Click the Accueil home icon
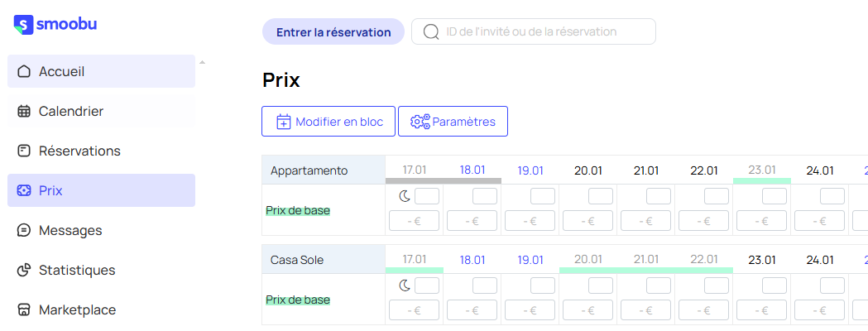Screen dimensions: 868x331 [x=24, y=71]
